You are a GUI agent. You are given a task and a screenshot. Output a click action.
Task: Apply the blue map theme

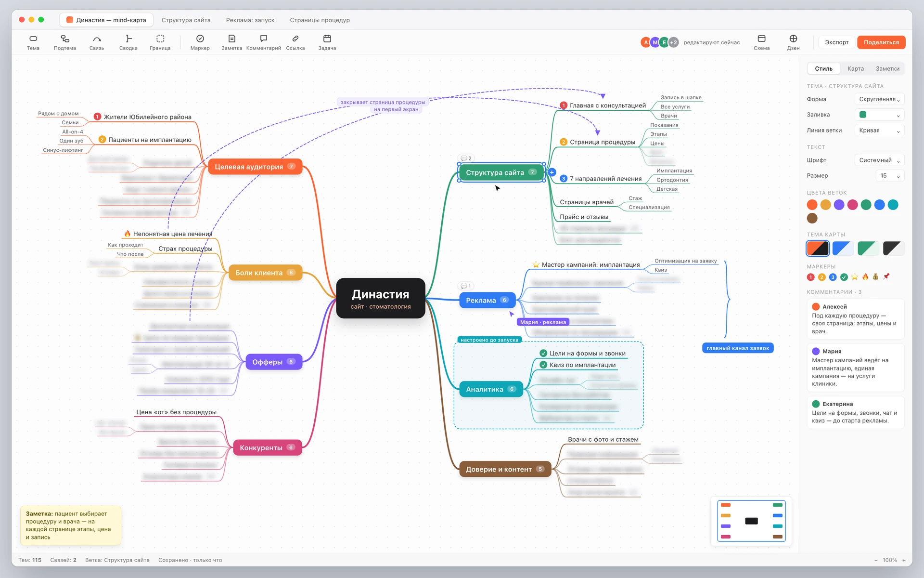(x=843, y=249)
